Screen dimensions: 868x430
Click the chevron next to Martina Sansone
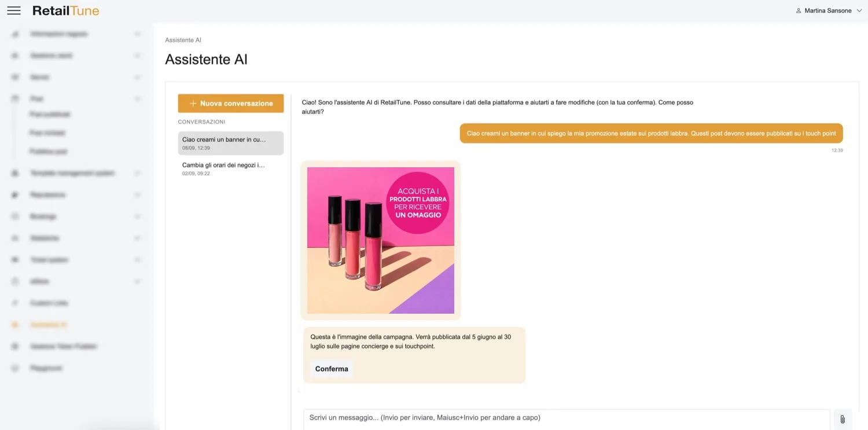[x=859, y=10]
